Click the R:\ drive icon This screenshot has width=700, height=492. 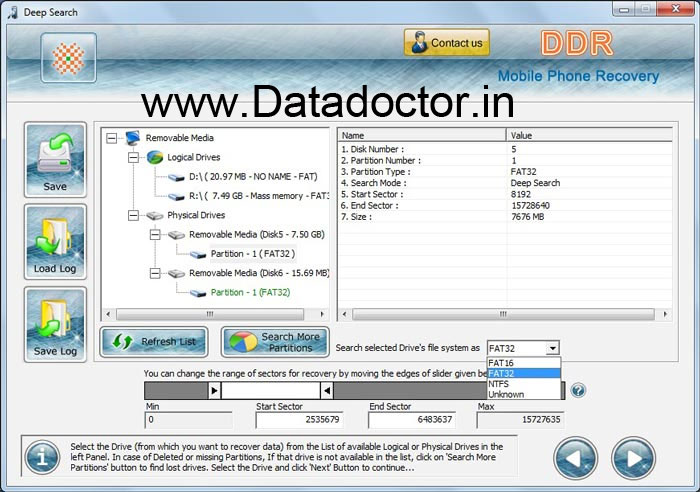point(176,197)
